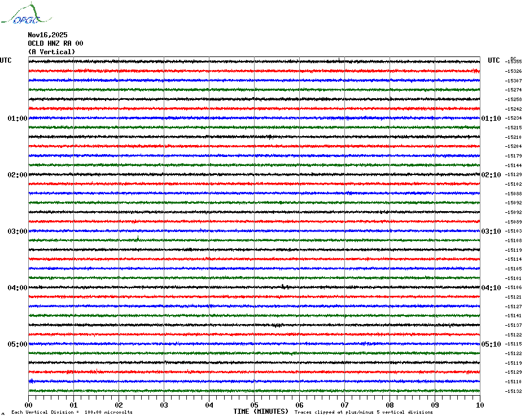This screenshot has width=525, height=420.
Task: Click the DC value -15355
Action: coord(514,62)
